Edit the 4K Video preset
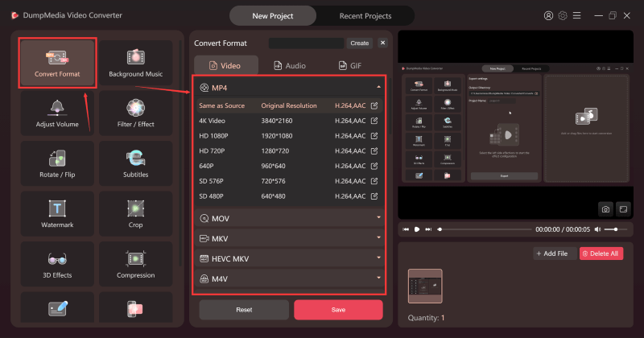Image resolution: width=644 pixels, height=338 pixels. click(x=374, y=121)
